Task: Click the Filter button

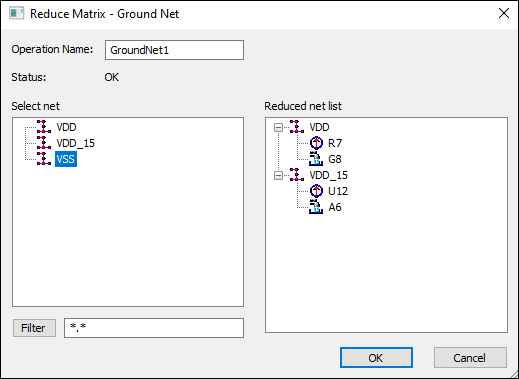Action: (34, 328)
